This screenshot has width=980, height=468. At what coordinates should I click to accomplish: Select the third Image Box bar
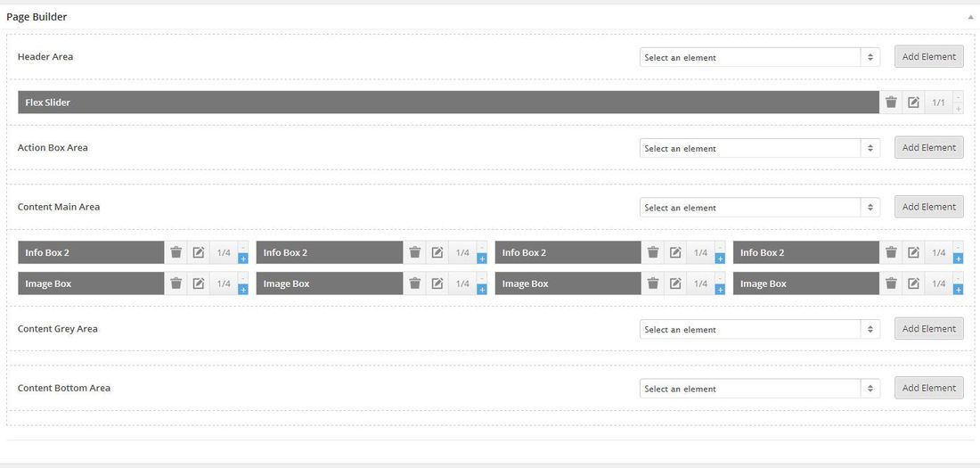tap(568, 283)
